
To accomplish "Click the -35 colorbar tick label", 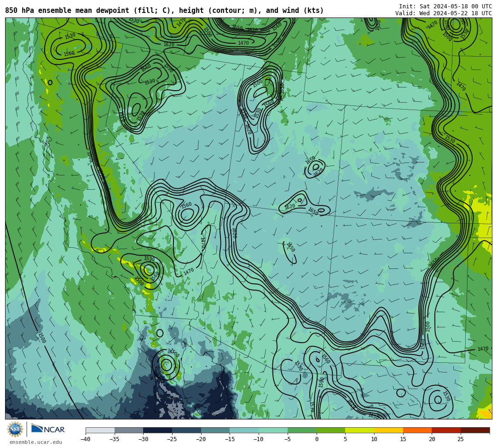I will [115, 439].
